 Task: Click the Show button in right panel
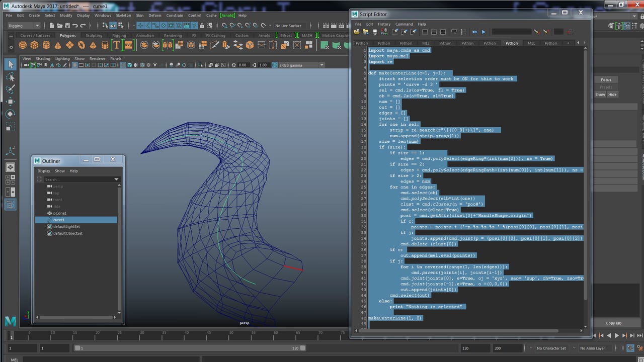(x=600, y=95)
